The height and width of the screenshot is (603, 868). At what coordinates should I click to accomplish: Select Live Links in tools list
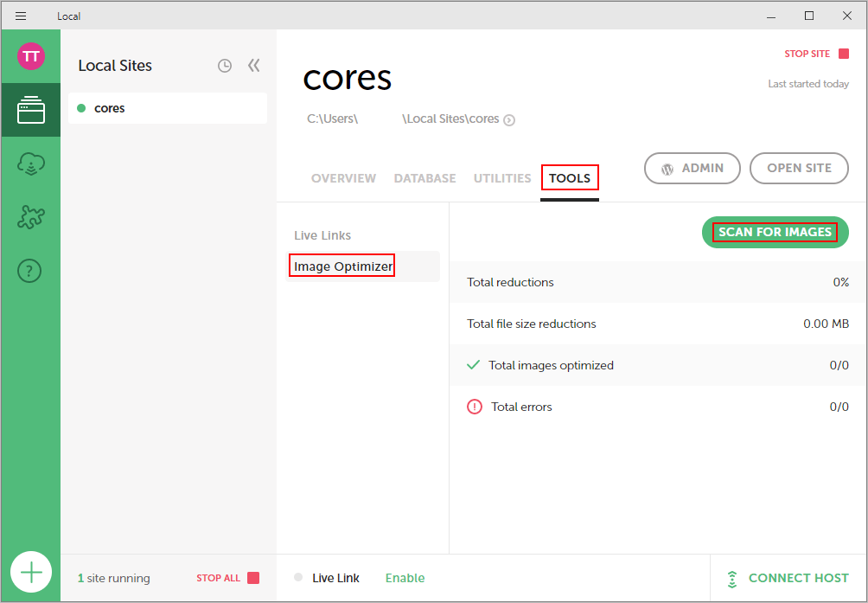tap(322, 235)
